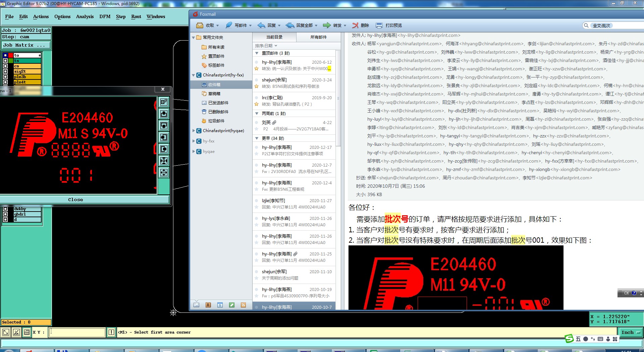Toggle visibility checkbox for layer ts

(x=5, y=61)
